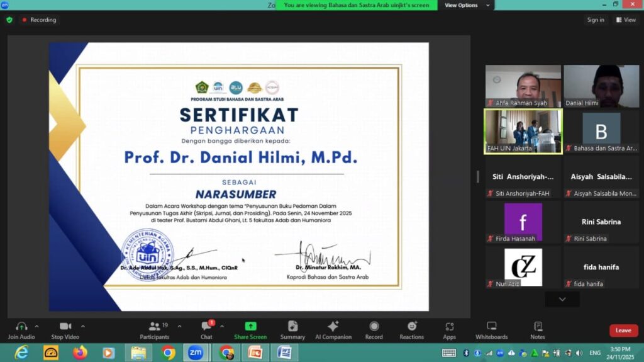Click the red Leave button
The width and height of the screenshot is (644, 362).
pos(623,331)
